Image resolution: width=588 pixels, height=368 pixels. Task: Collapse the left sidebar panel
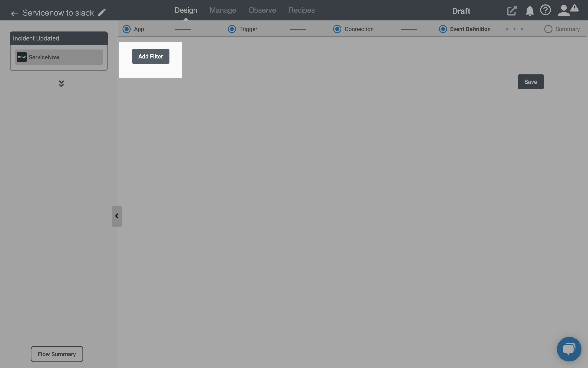pyautogui.click(x=117, y=216)
